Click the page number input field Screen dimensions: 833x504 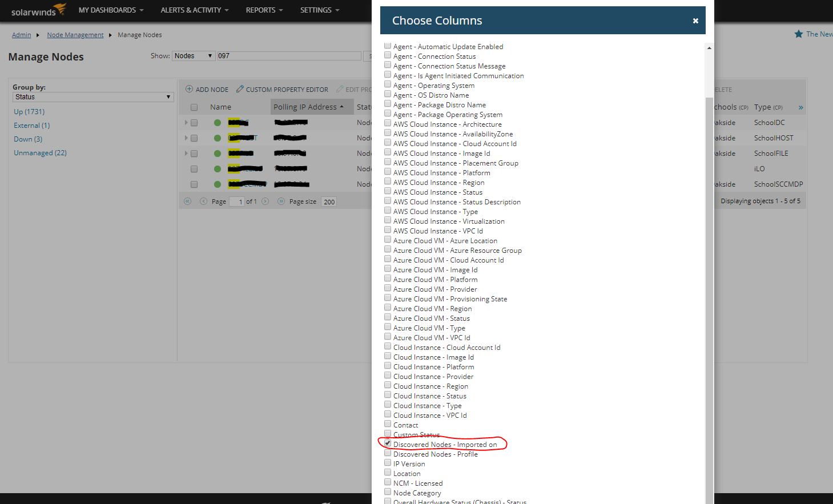(x=237, y=201)
